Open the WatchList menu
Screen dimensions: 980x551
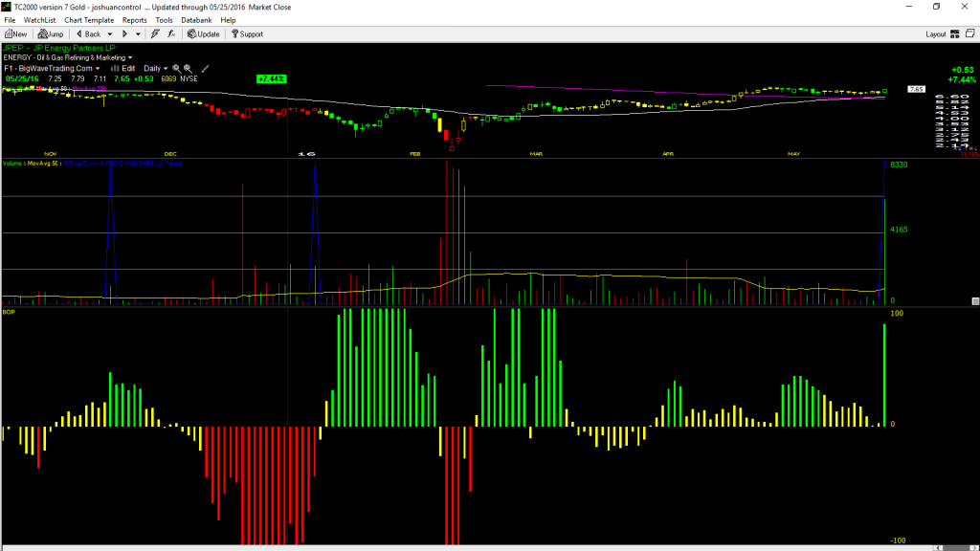(x=39, y=20)
